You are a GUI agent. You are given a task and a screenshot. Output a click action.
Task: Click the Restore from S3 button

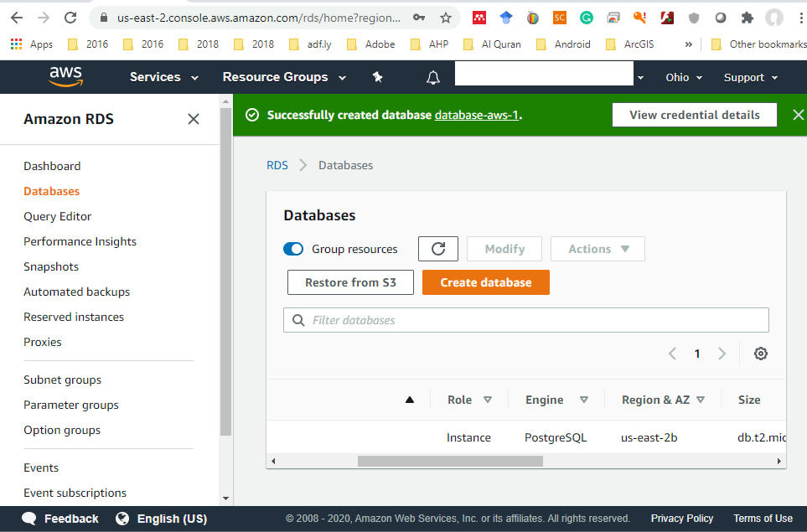click(350, 282)
